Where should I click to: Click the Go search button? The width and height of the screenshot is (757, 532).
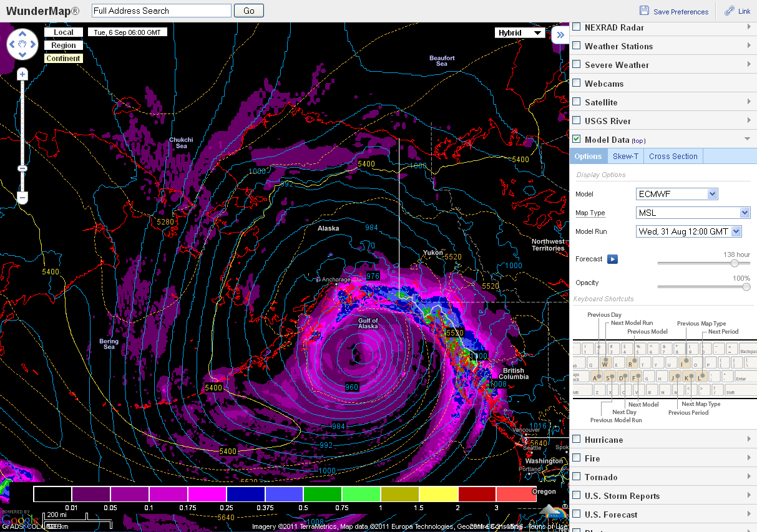click(249, 11)
